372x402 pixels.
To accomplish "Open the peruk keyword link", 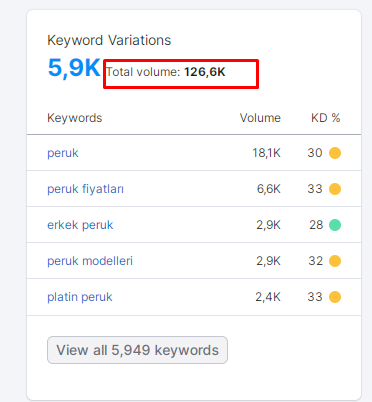I will coord(63,153).
